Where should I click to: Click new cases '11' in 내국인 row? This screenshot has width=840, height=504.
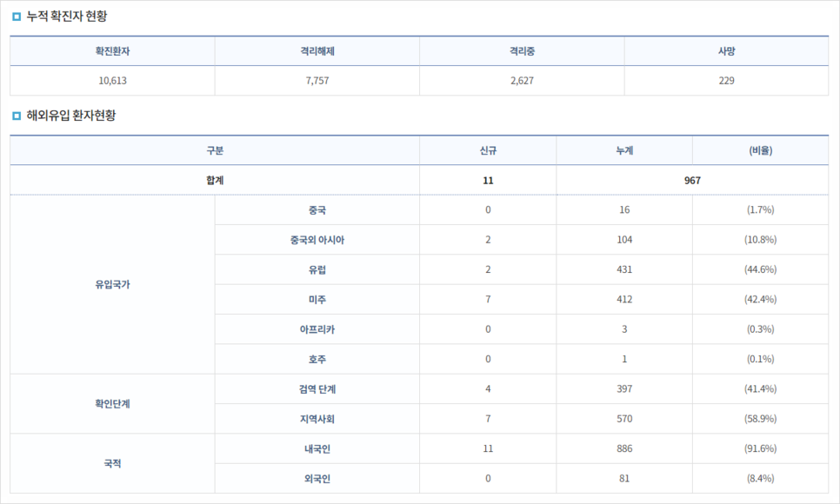tap(488, 449)
